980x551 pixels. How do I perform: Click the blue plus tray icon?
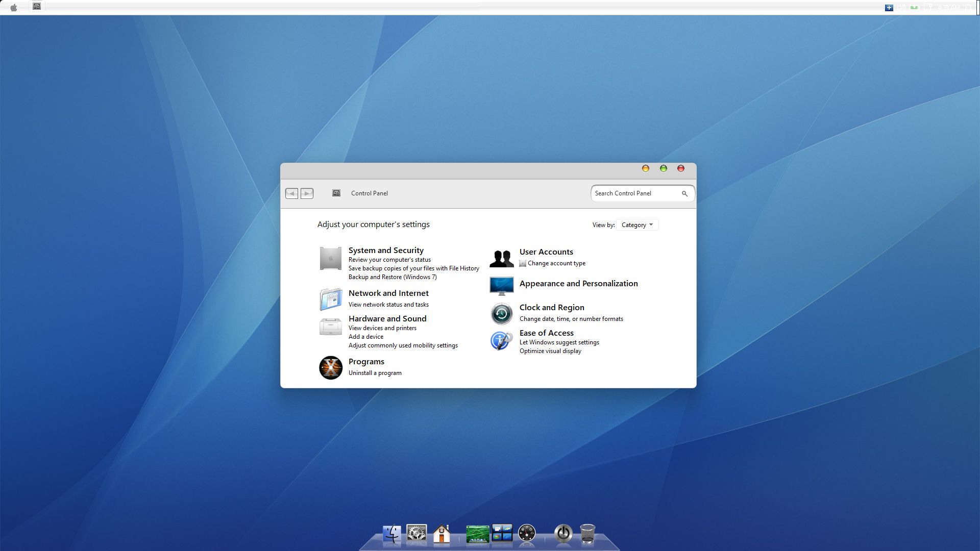point(889,8)
